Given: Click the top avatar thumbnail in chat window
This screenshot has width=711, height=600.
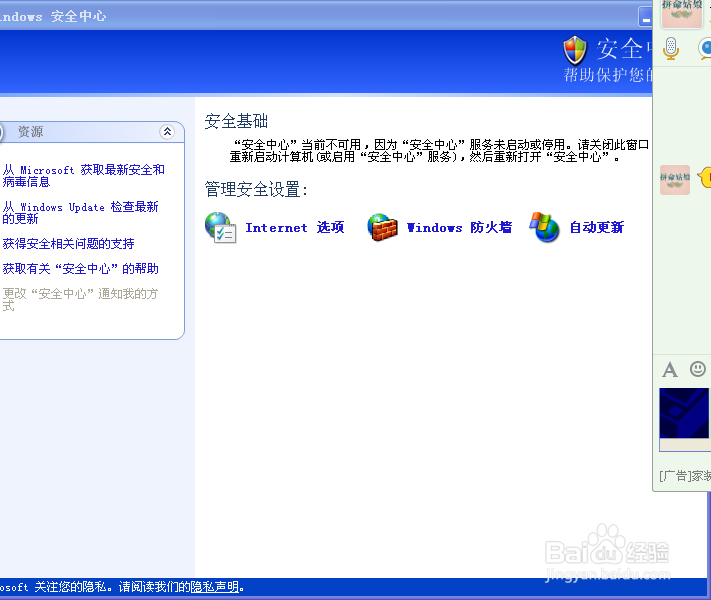Looking at the screenshot, I should (682, 14).
